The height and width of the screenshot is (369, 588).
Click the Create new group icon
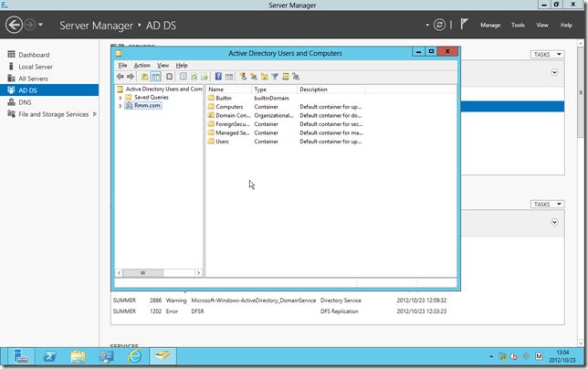tap(254, 77)
